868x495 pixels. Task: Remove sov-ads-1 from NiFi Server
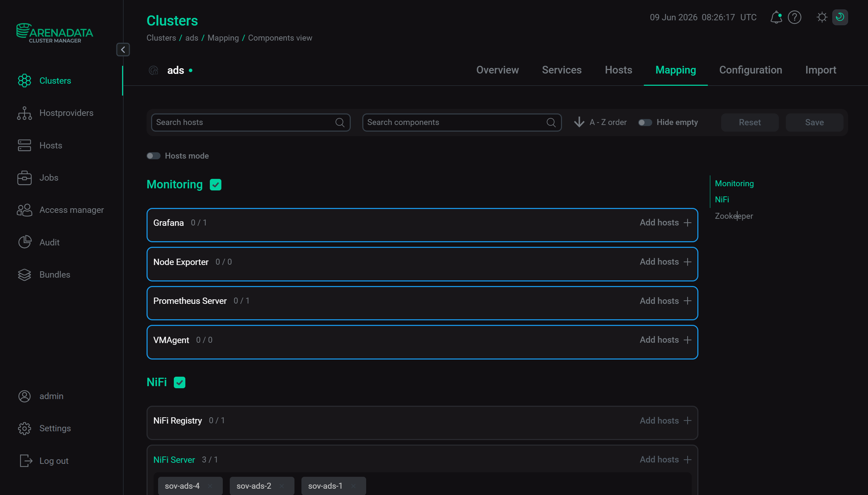click(354, 486)
